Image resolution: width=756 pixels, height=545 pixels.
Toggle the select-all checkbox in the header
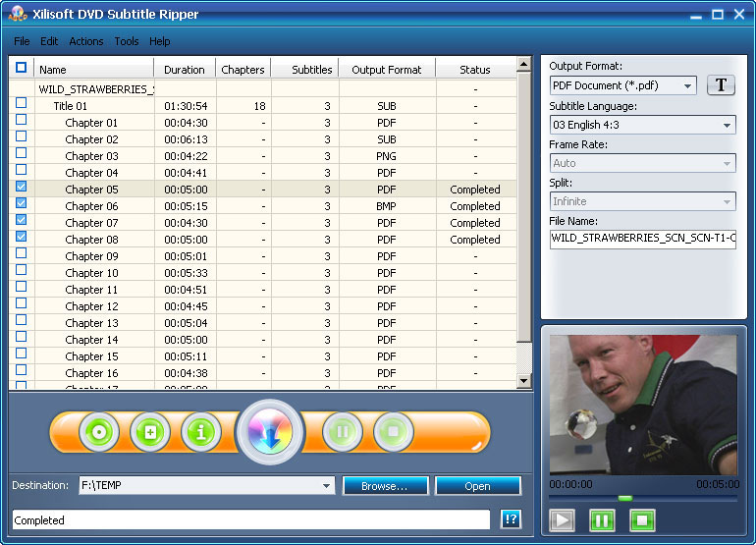point(21,67)
